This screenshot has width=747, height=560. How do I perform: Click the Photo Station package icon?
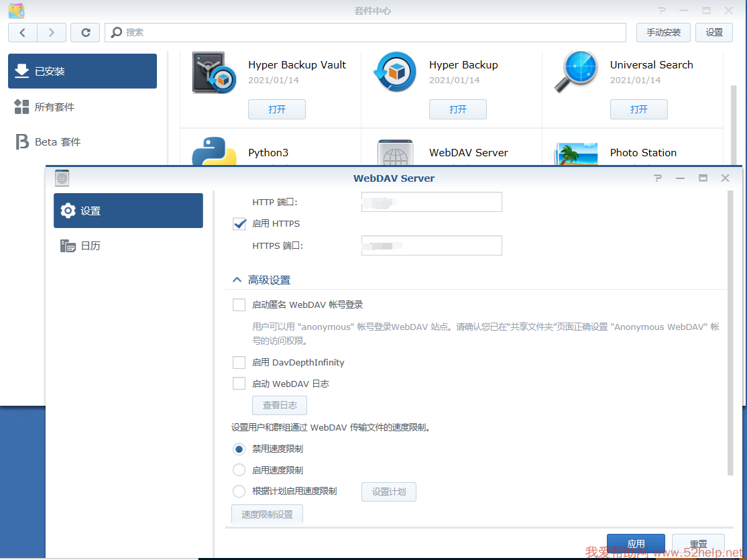[576, 154]
